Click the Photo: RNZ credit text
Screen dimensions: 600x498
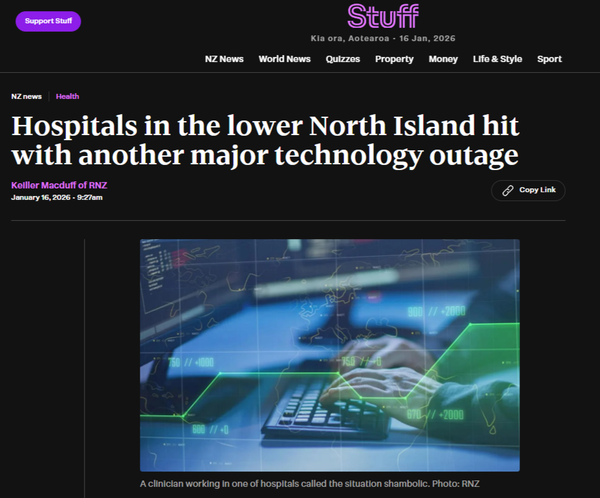tap(456, 484)
